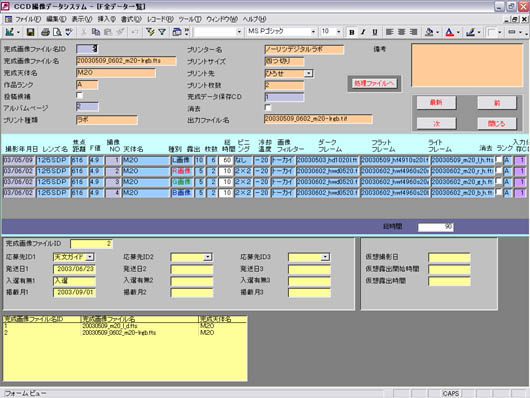Open the プリント先 dropdown
The width and height of the screenshot is (530, 398).
308,73
